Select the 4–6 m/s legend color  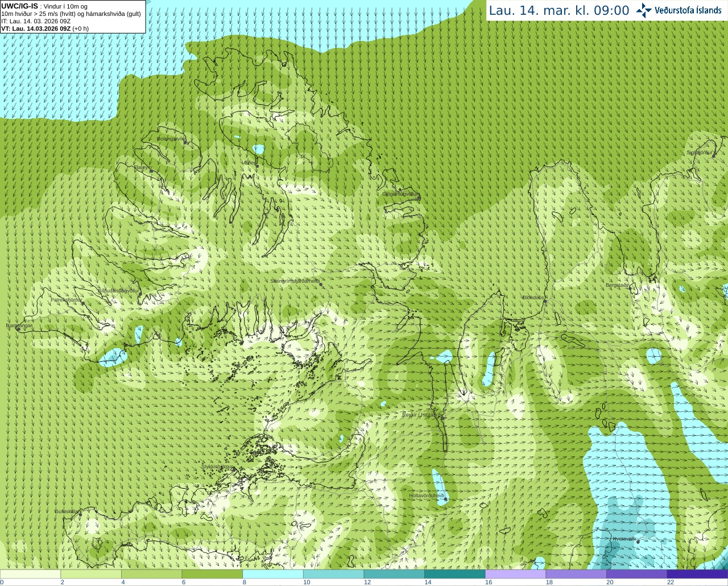151,574
